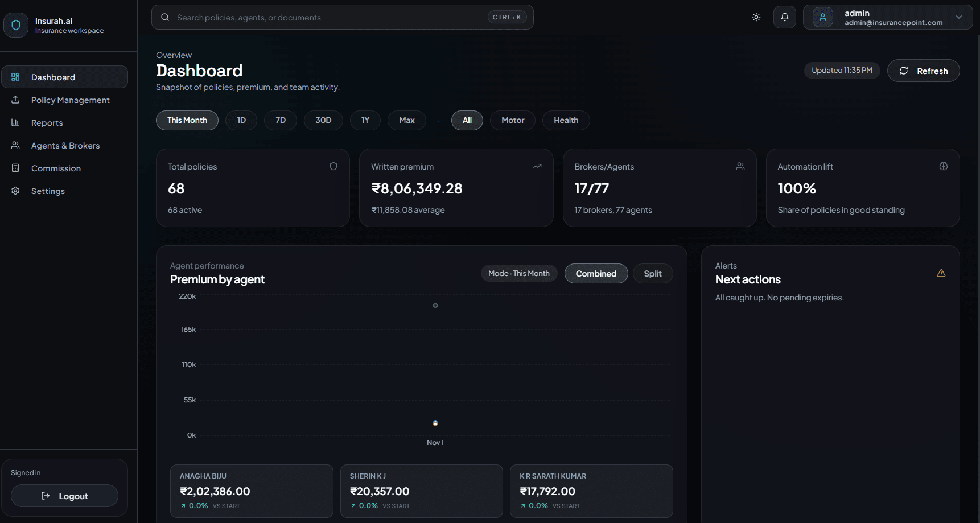The image size is (980, 523).
Task: Open the admin account dropdown
Action: (x=958, y=17)
